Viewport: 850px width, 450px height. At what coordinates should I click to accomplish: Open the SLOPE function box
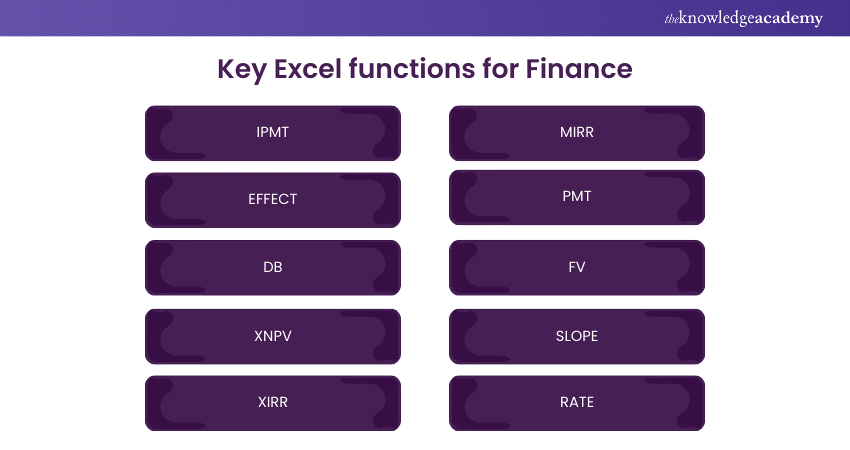576,336
